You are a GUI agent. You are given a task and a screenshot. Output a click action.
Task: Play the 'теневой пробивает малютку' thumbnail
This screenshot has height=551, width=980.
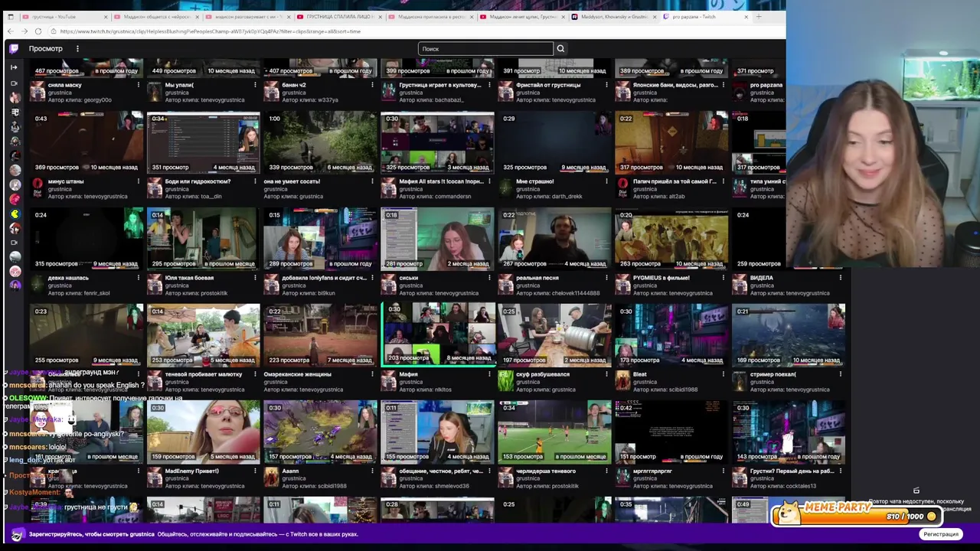click(x=203, y=335)
